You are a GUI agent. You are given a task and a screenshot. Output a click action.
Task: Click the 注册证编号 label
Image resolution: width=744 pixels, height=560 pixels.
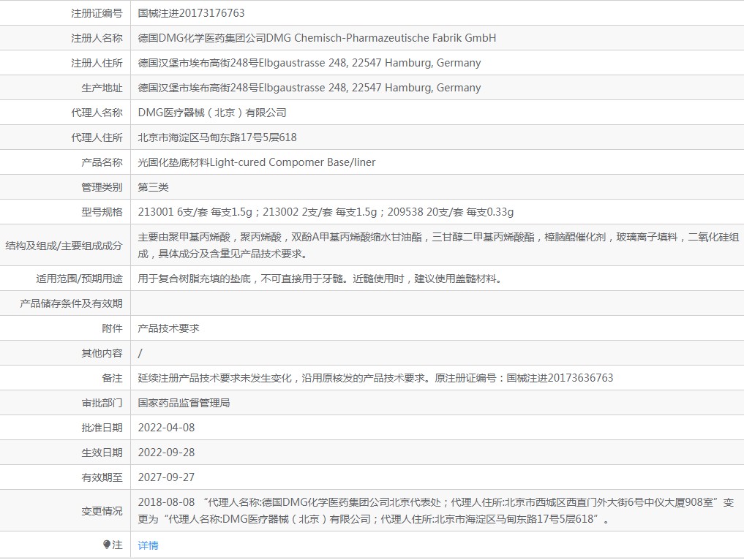point(97,13)
